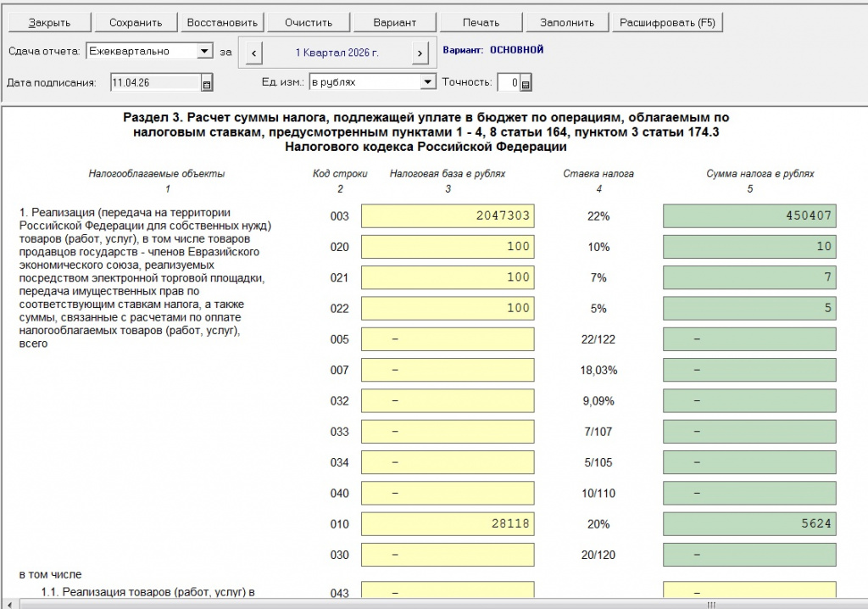The height and width of the screenshot is (609, 868).
Task: Click Расшифровать (F5) button
Action: pos(668,22)
